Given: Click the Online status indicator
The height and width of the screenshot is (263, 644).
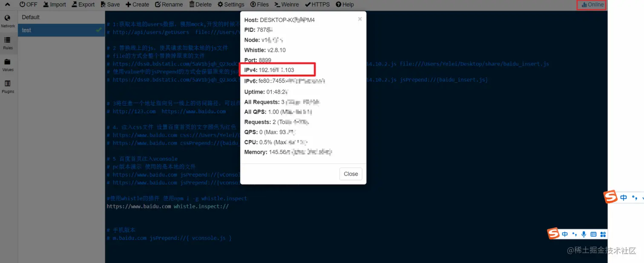Looking at the screenshot, I should click(593, 5).
